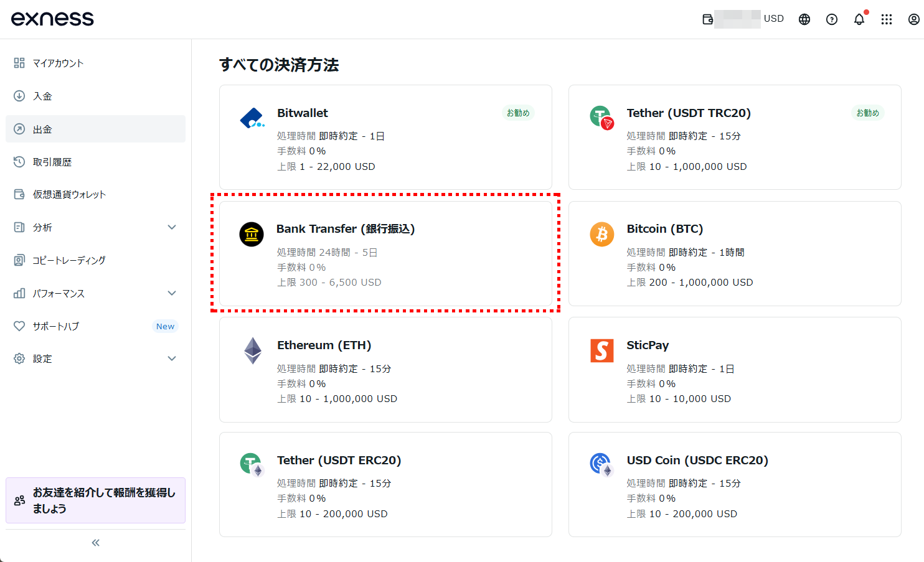Collapse the sidebar with double chevron
This screenshot has height=562, width=924.
pyautogui.click(x=96, y=543)
